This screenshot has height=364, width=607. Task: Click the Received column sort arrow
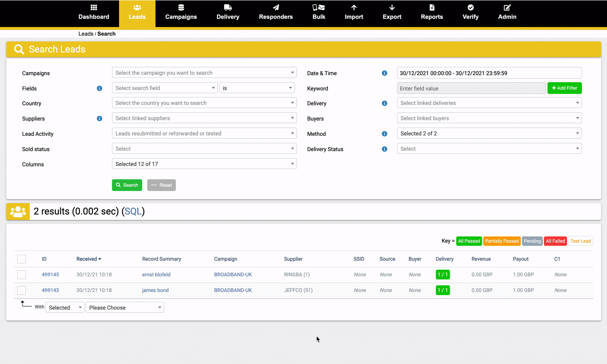click(x=100, y=259)
